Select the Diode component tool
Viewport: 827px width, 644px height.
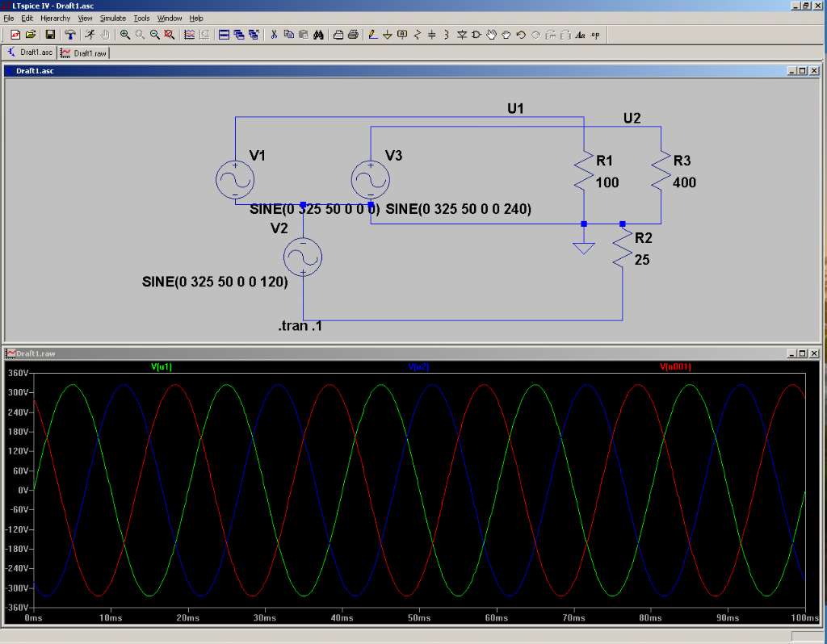pos(461,35)
